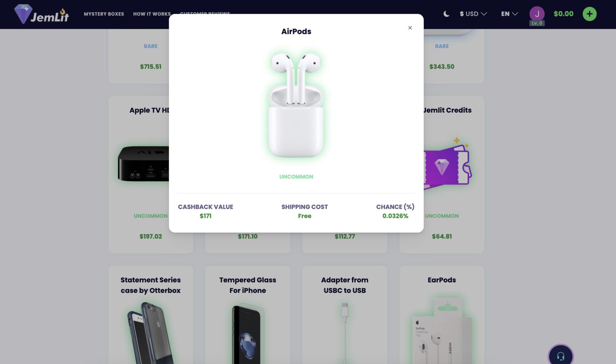Click the AirPods product image
This screenshot has height=364, width=616.
point(296,105)
